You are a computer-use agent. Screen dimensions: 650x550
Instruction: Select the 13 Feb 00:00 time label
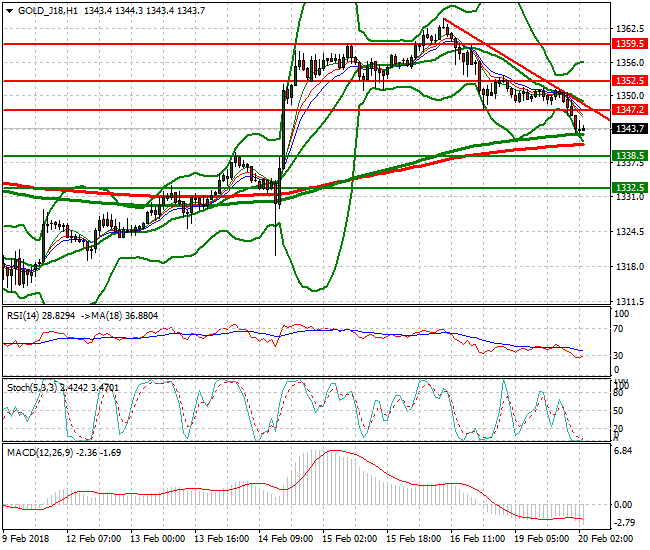tap(158, 539)
